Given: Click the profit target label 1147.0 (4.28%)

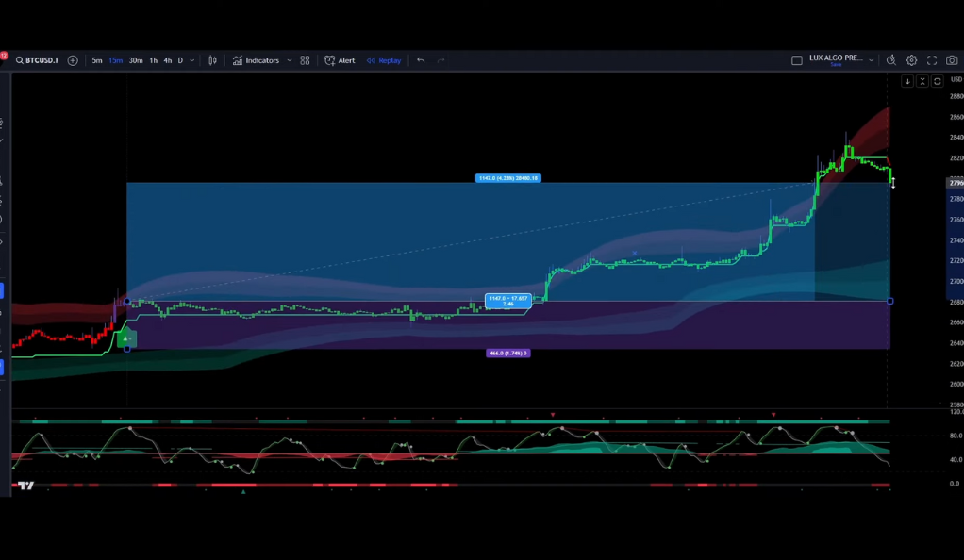Looking at the screenshot, I should (x=507, y=178).
